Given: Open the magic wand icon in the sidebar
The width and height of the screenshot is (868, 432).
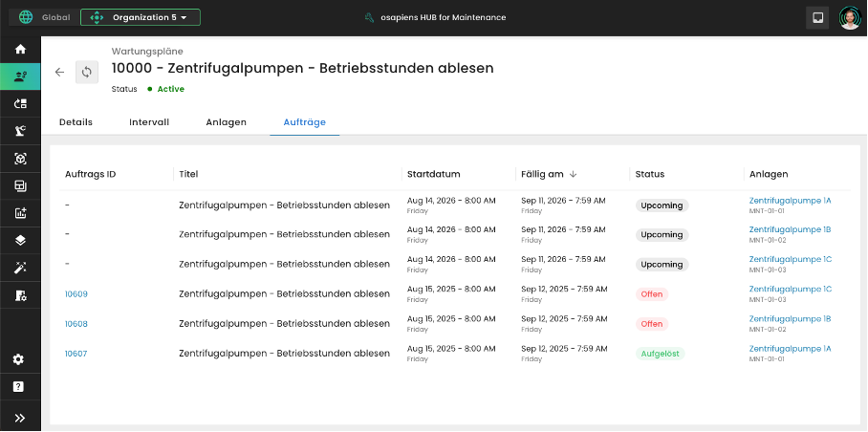Looking at the screenshot, I should point(20,269).
